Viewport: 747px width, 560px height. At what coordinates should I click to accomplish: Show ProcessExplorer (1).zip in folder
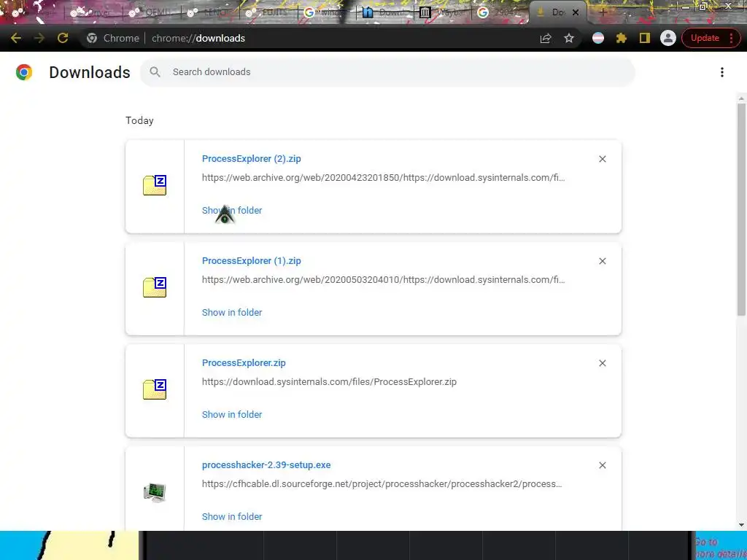click(x=231, y=312)
